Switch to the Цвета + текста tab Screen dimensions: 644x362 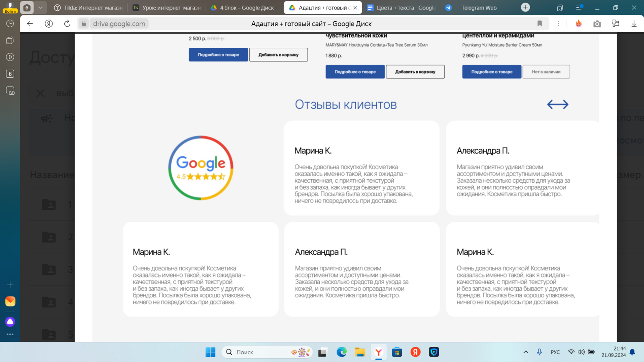[x=401, y=8]
